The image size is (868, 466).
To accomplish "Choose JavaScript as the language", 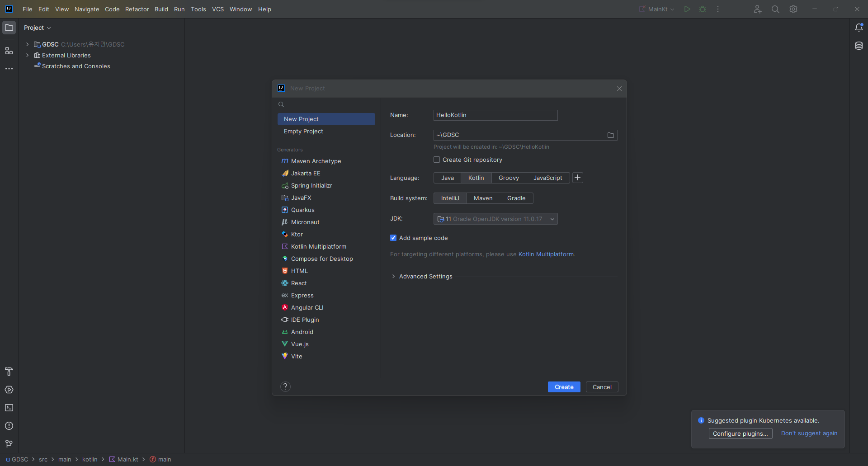I will point(547,178).
